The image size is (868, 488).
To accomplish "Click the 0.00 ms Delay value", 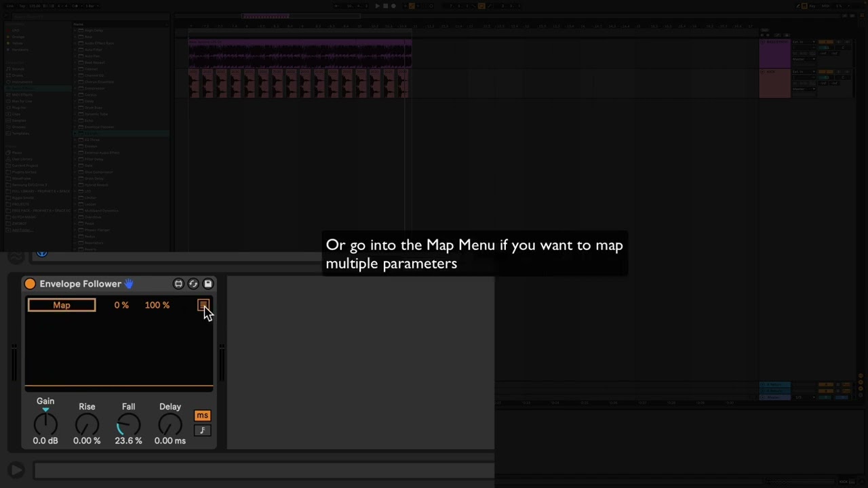I will [170, 441].
